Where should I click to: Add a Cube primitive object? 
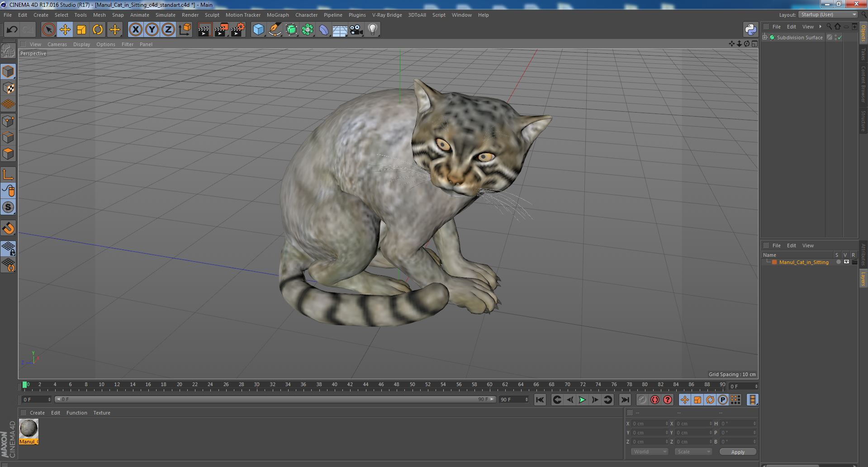(258, 30)
